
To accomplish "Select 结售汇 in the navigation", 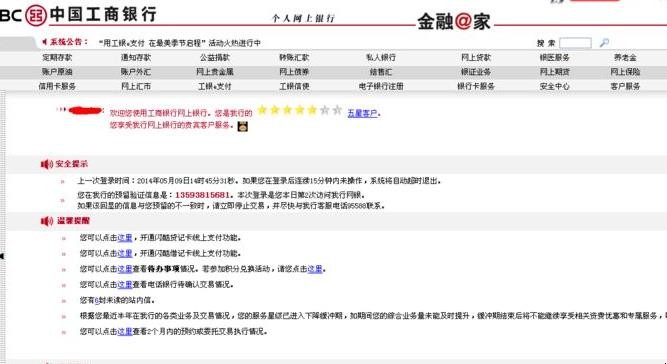I will (381, 72).
